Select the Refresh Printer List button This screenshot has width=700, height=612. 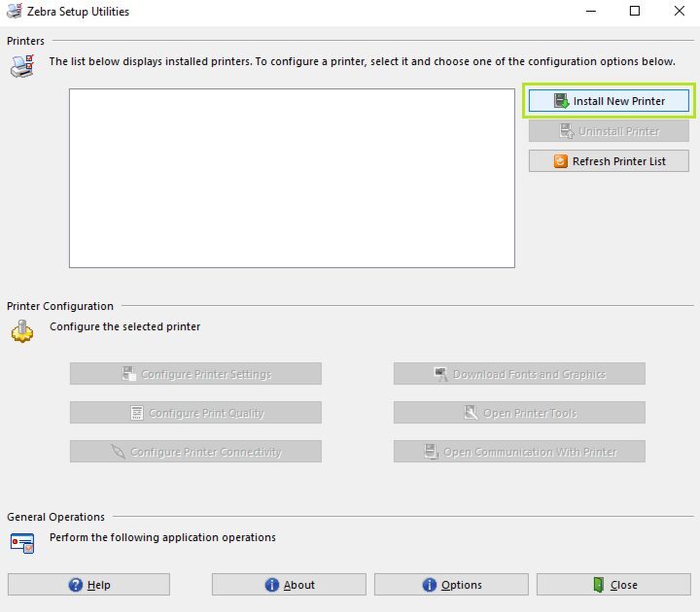click(609, 161)
